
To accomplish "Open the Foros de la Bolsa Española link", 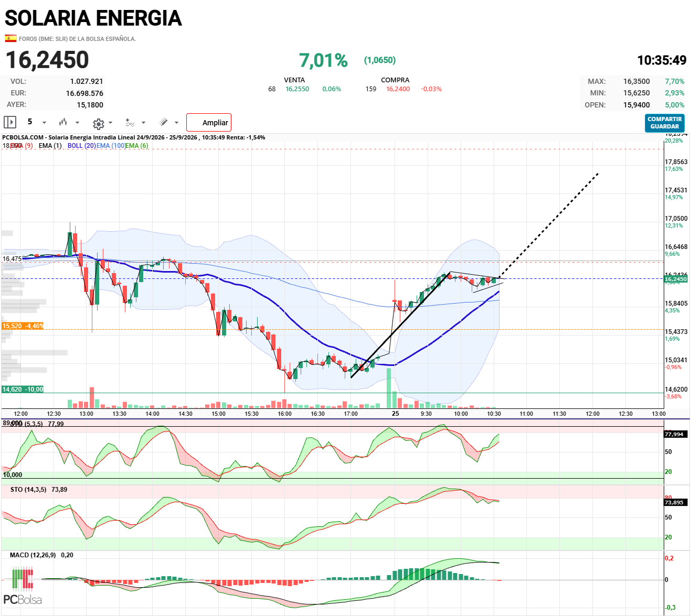I will tap(77, 39).
